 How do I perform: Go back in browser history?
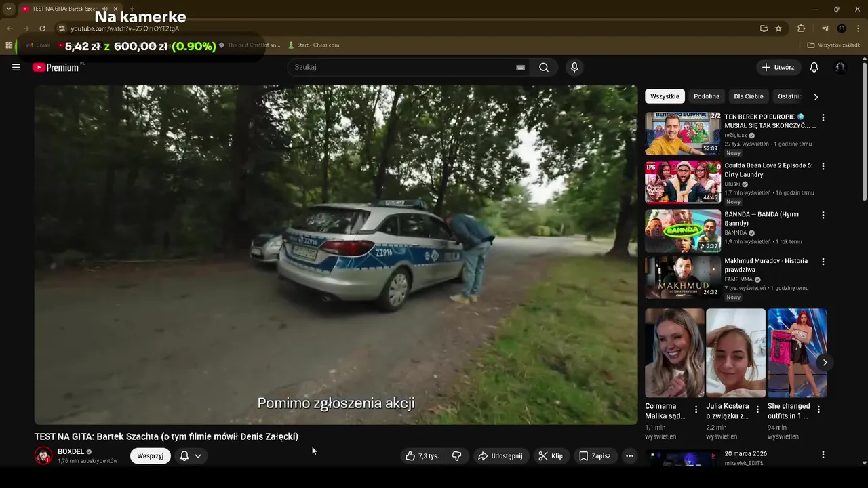9,28
